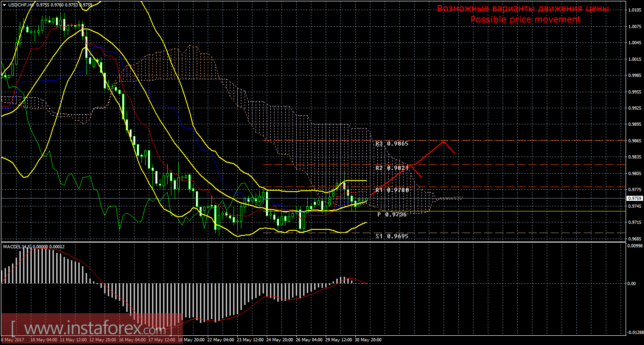Click the MACD zero level 0.00 label
Image resolution: width=644 pixels, height=345 pixels.
click(632, 283)
